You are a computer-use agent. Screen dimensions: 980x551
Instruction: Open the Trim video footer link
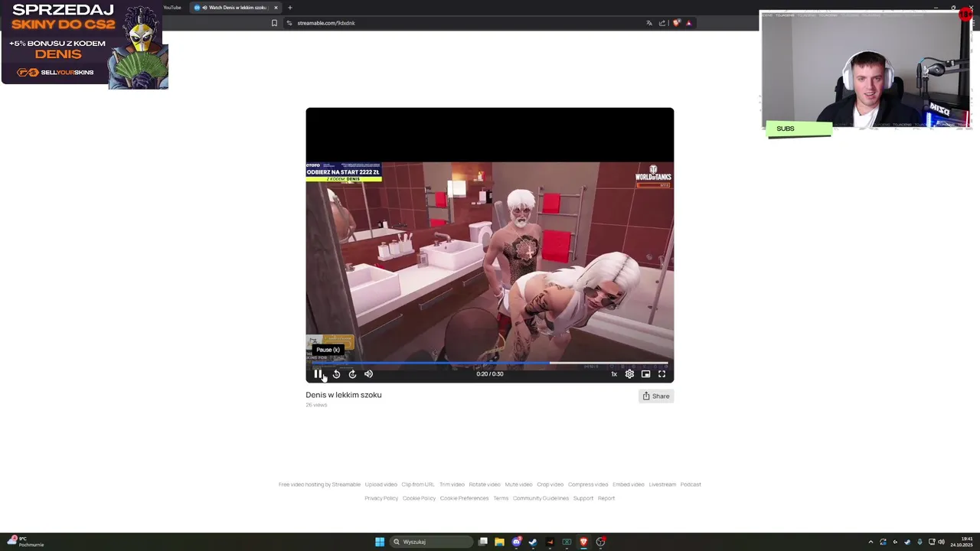452,484
